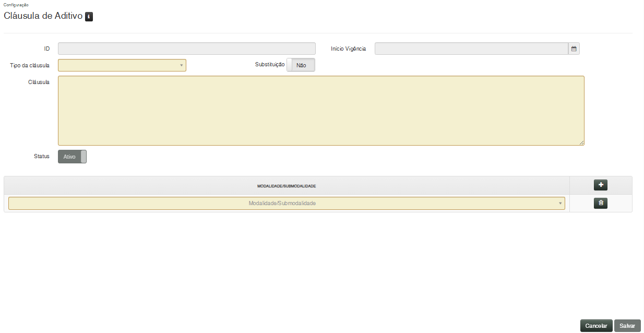Click the Cláusula de Aditivo page title

(x=43, y=16)
